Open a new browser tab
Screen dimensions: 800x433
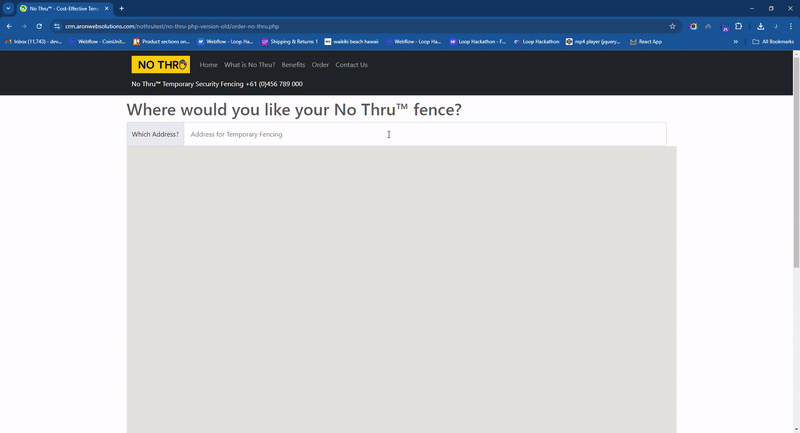[122, 8]
